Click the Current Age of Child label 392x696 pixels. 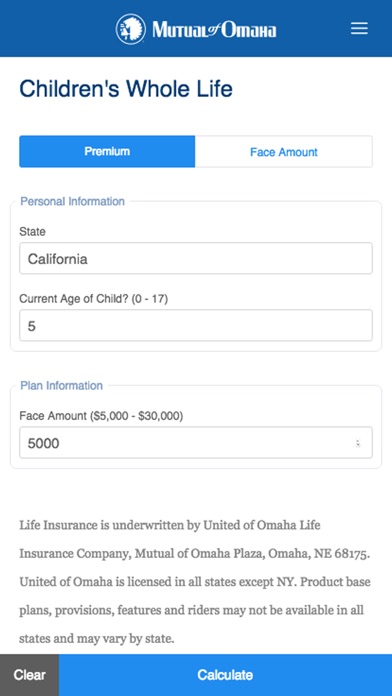(94, 299)
